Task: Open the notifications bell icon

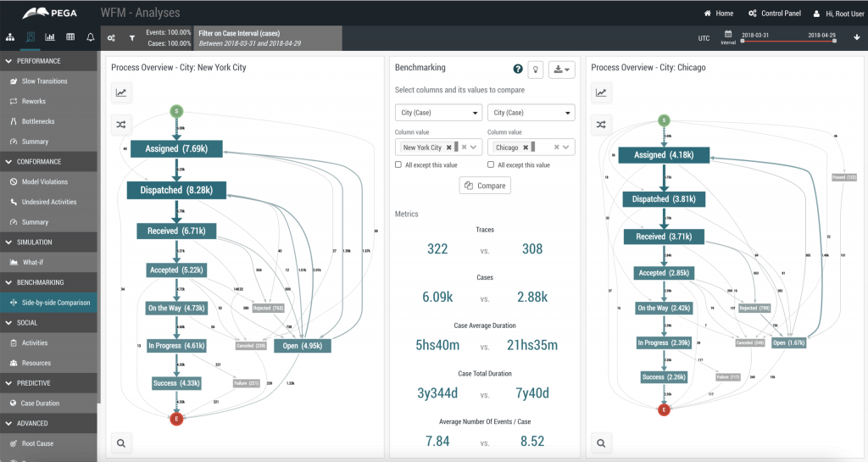Action: [x=90, y=37]
